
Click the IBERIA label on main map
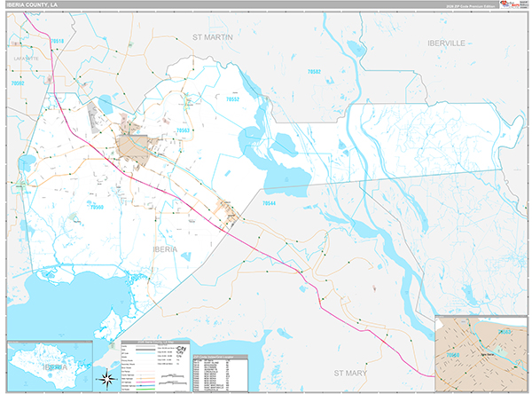click(165, 249)
